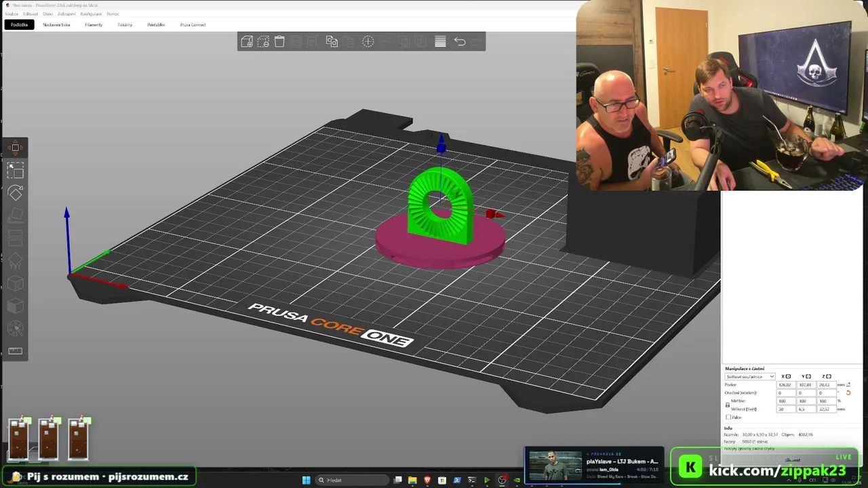The height and width of the screenshot is (488, 868).
Task: Click the drop-to-bed icon beside position
Action: (x=848, y=385)
